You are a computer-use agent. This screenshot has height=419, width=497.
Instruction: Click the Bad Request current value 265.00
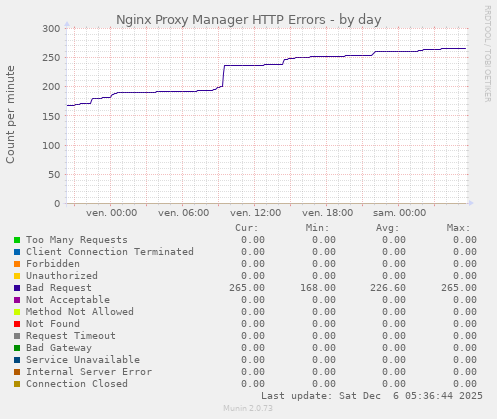click(247, 288)
